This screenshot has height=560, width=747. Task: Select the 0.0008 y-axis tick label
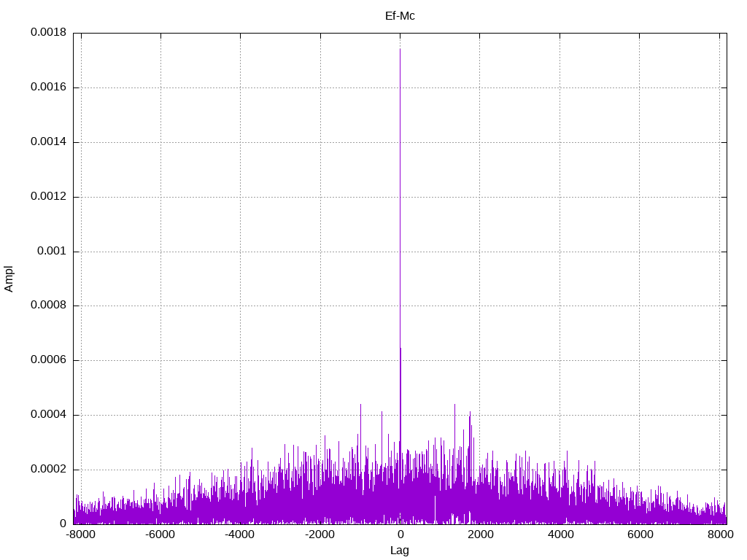48,306
